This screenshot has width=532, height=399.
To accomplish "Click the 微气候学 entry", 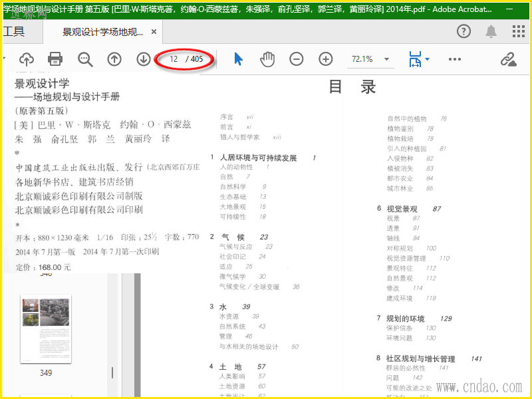I will 232,277.
